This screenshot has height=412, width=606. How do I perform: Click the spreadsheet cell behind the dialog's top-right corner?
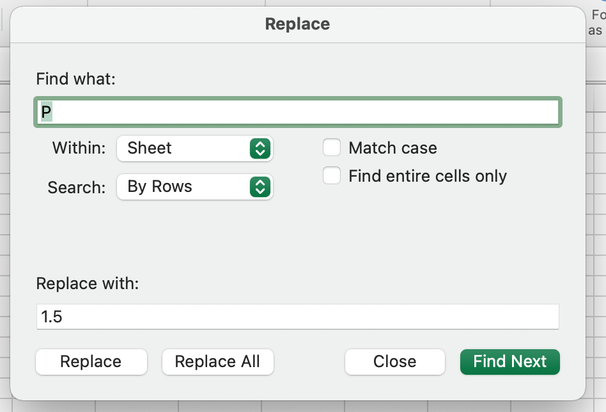(596, 22)
